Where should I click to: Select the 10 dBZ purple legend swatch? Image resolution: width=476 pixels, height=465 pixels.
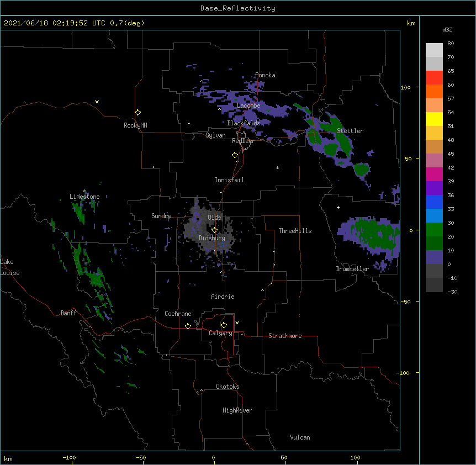click(434, 257)
